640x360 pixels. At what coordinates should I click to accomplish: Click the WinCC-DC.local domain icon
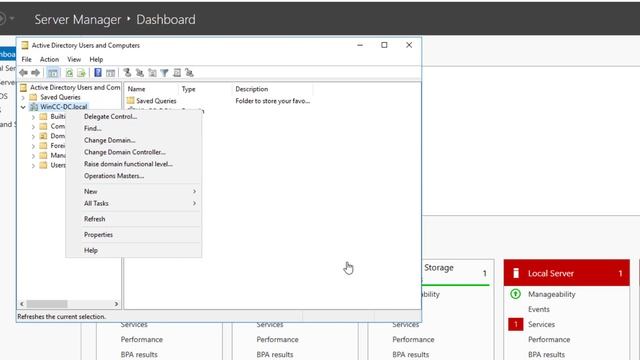click(33, 107)
